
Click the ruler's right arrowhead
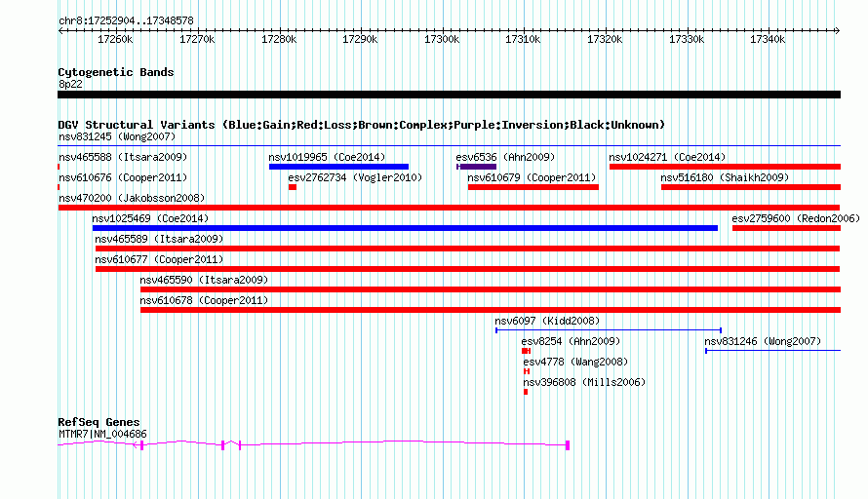tap(838, 30)
